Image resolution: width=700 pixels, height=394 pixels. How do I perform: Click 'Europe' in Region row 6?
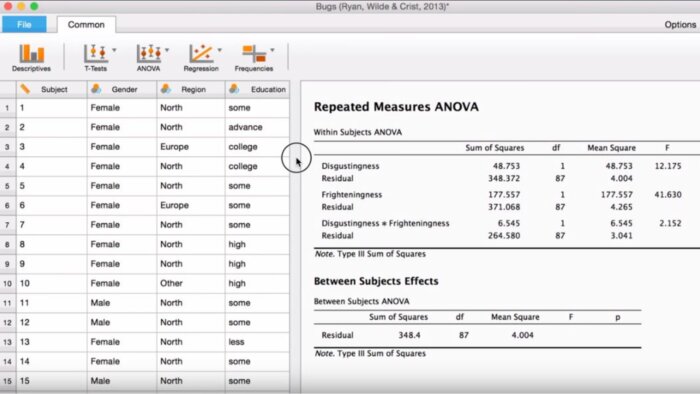tap(174, 205)
